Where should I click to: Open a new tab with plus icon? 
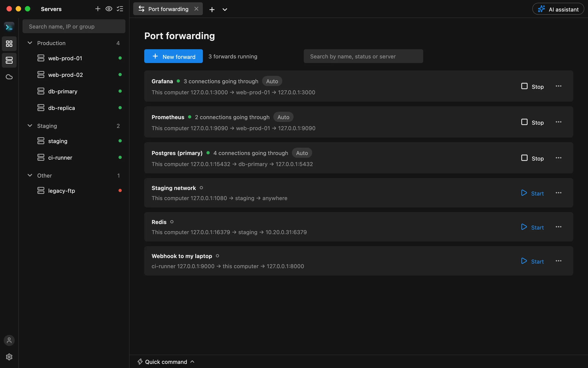[212, 9]
